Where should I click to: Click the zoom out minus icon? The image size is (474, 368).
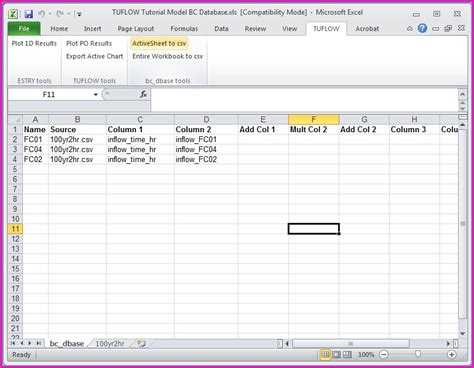click(384, 355)
